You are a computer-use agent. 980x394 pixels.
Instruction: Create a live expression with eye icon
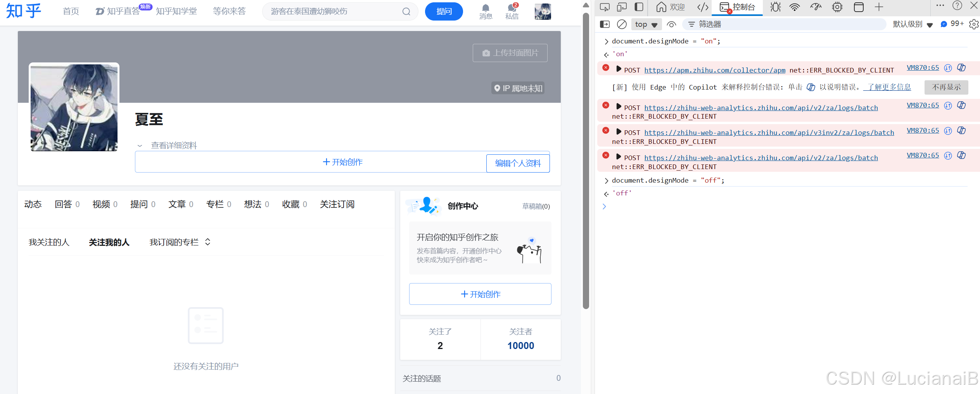pos(671,24)
